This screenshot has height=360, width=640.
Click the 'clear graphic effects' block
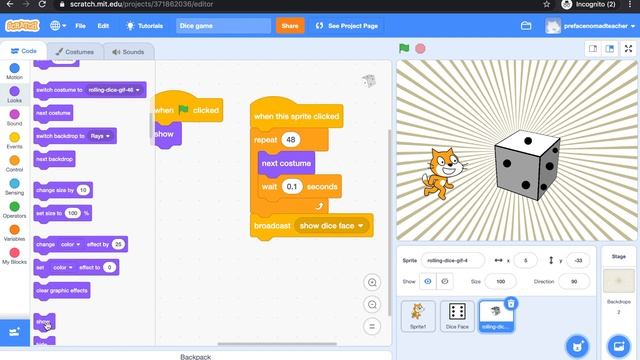tap(62, 291)
